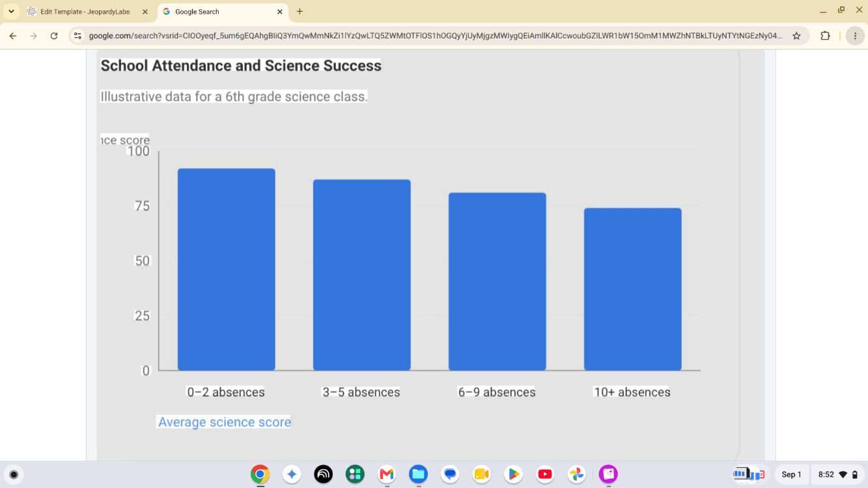
Task: Open the Chrome app in the shelf
Action: (x=260, y=474)
